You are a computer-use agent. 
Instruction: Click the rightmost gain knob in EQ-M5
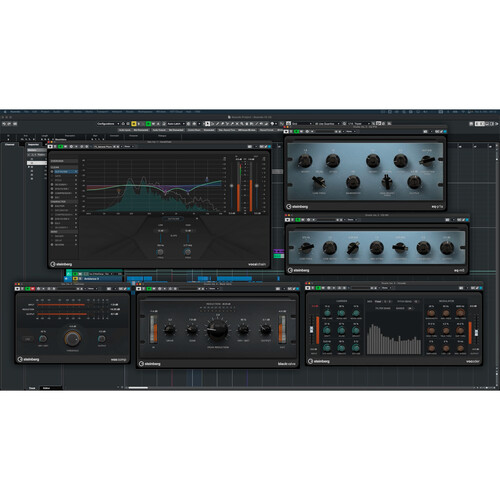tap(447, 248)
